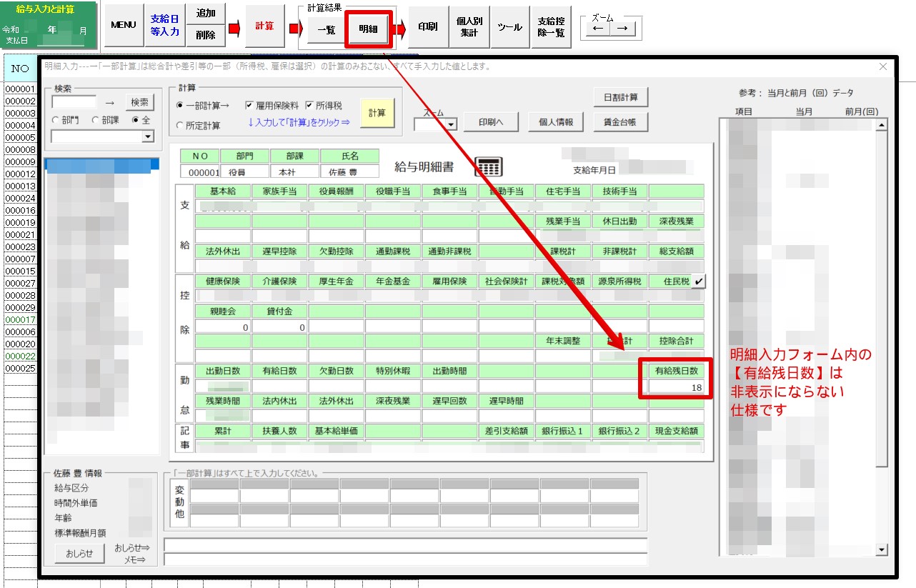916x588 pixels.
Task: Click the zoom left arrow button
Action: tap(597, 29)
